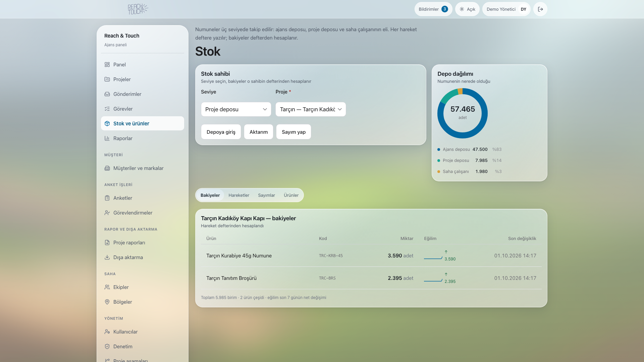Switch to the Sayımlar tab
Image resolution: width=644 pixels, height=362 pixels.
pyautogui.click(x=266, y=195)
